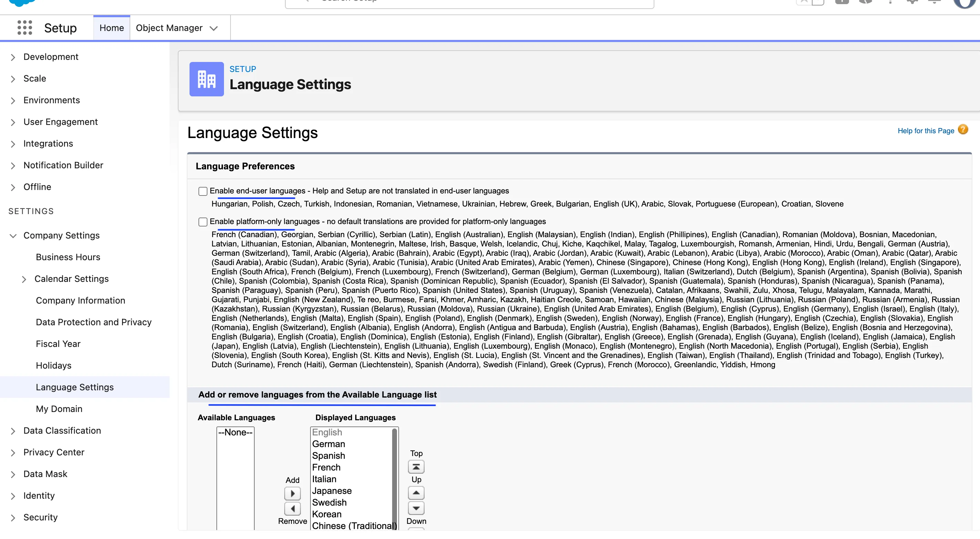The width and height of the screenshot is (980, 539).
Task: Click the help question-mark icon in the header
Action: pyautogui.click(x=890, y=2)
